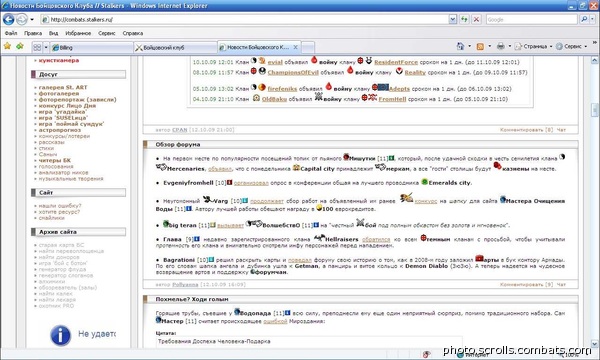Open the галерея St. ART sidebar link
600x360 pixels.
coord(63,87)
